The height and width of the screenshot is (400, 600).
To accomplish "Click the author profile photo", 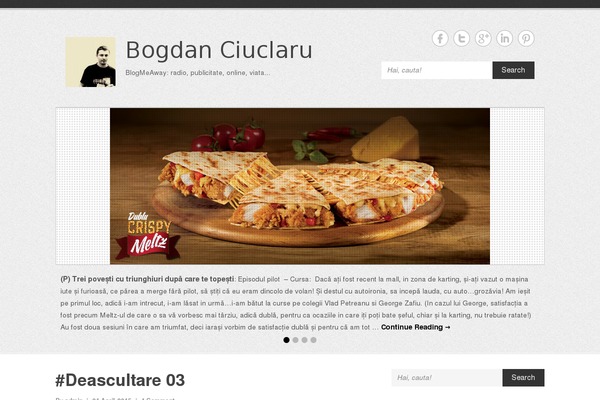I will click(x=90, y=62).
